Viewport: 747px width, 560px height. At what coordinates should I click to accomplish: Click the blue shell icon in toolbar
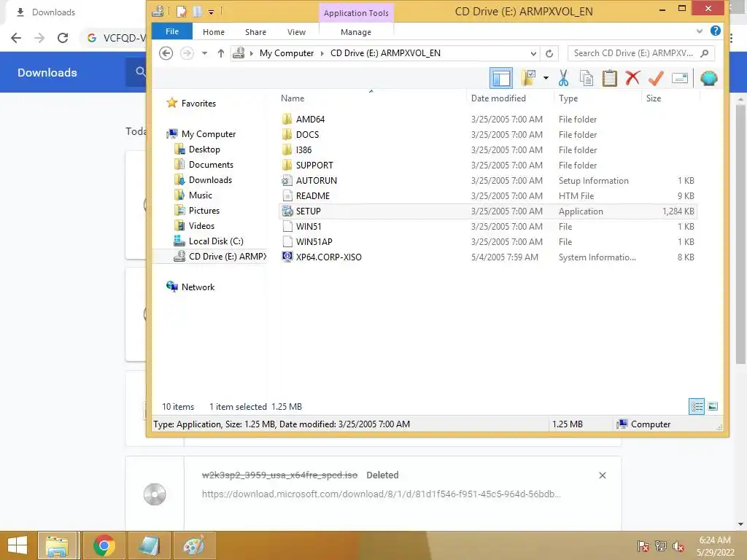click(709, 78)
